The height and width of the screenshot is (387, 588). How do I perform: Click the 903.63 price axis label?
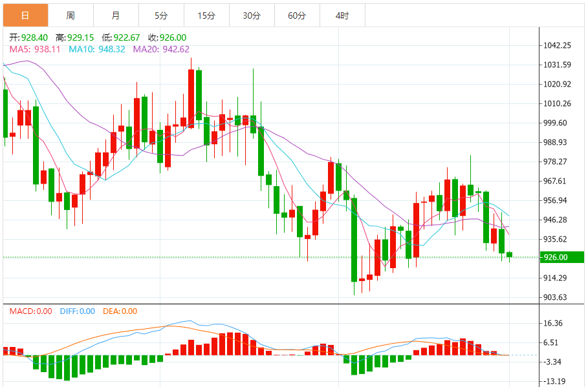(x=556, y=297)
